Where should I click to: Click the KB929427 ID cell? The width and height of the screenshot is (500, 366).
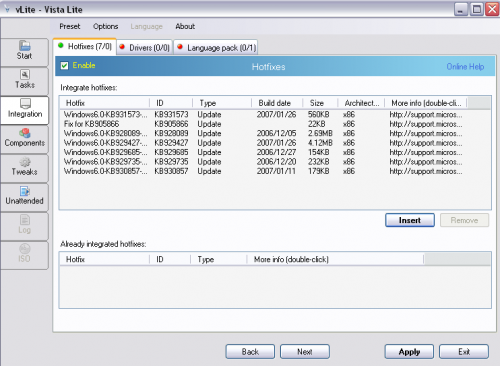[171, 143]
